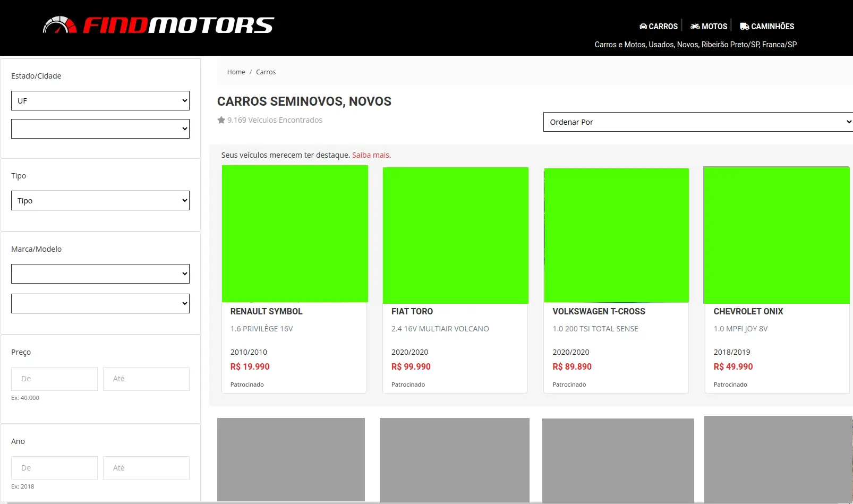Click the car icon beside CARROS
Screen dimensions: 853x504
[643, 27]
